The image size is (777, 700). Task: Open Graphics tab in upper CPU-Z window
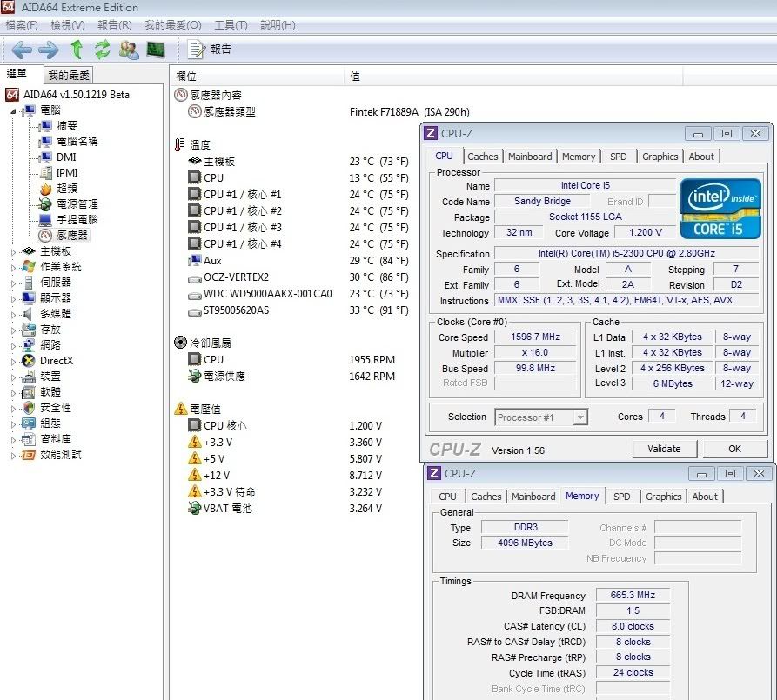[x=660, y=157]
